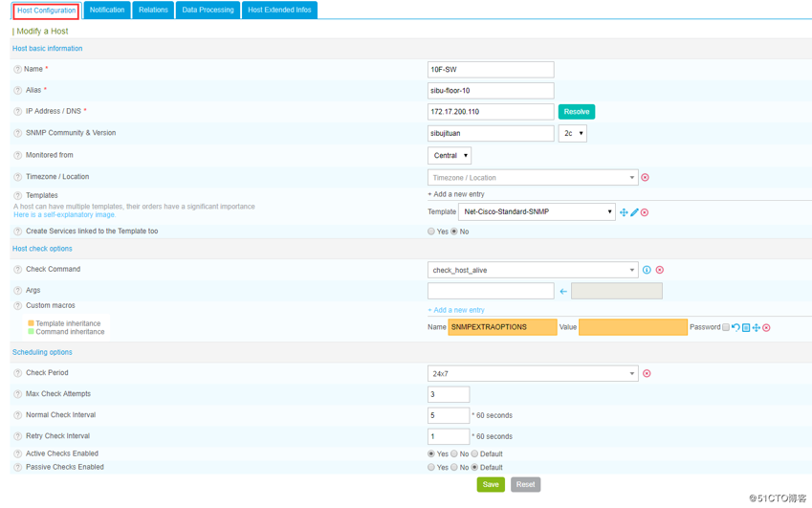This screenshot has width=812, height=508.
Task: Switch to Relations tab
Action: click(153, 10)
